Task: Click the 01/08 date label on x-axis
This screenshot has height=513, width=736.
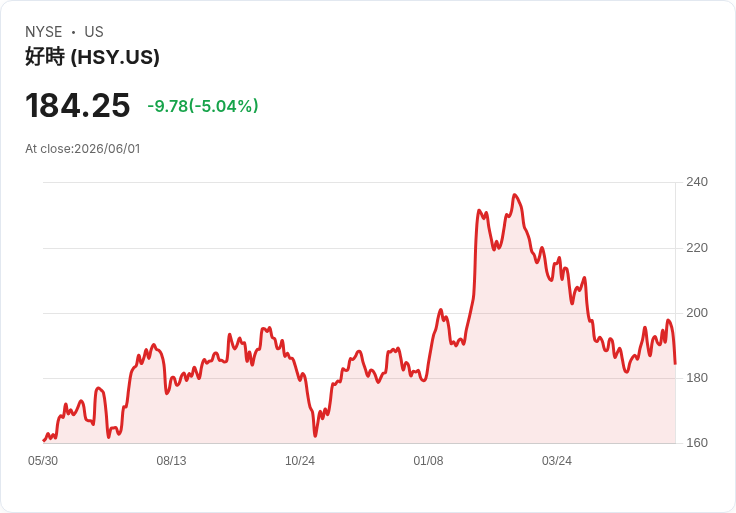Action: pyautogui.click(x=428, y=461)
